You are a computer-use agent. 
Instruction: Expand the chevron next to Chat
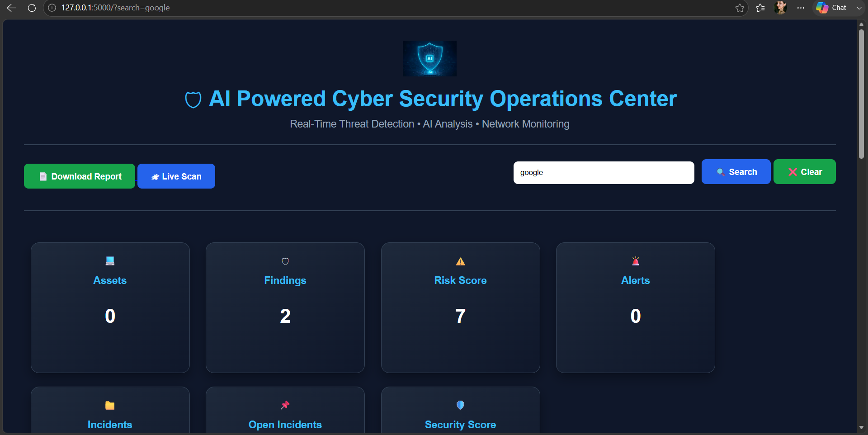click(859, 8)
